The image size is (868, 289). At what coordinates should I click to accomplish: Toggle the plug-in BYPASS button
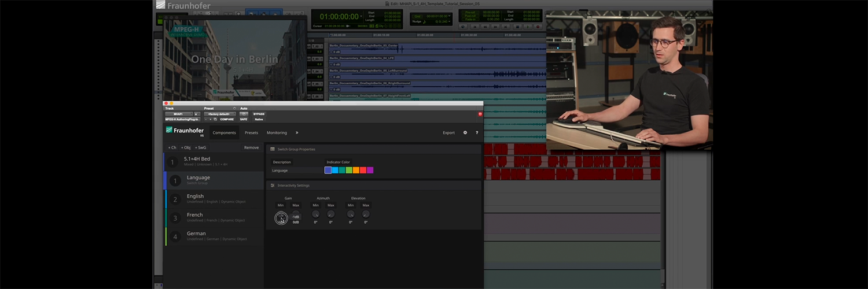coord(259,114)
